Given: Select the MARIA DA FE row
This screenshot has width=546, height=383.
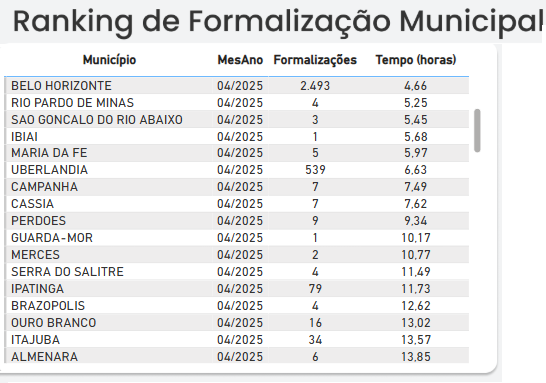Looking at the screenshot, I should point(237,153).
